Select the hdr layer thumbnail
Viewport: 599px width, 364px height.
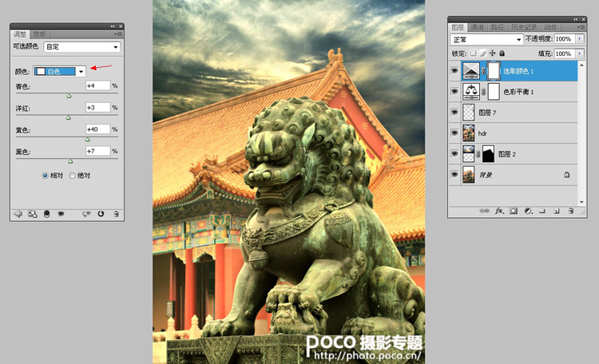click(x=468, y=133)
